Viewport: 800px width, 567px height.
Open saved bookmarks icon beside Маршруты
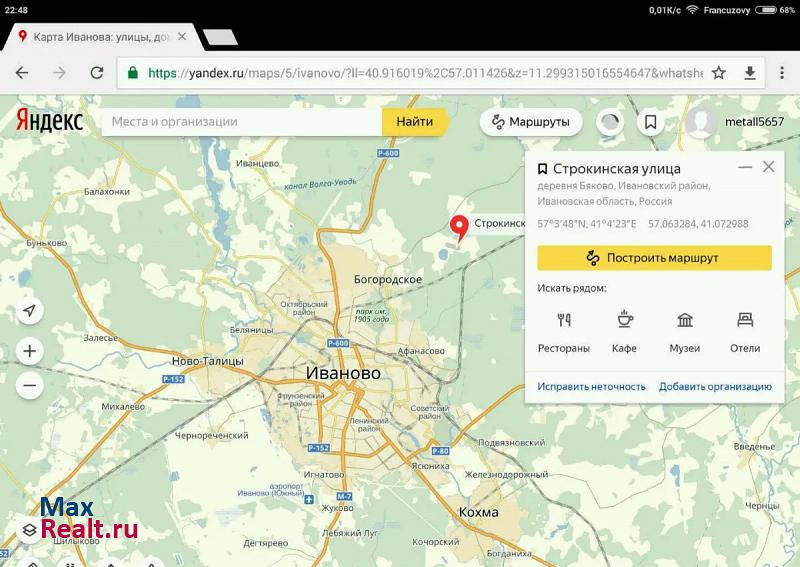tap(651, 122)
